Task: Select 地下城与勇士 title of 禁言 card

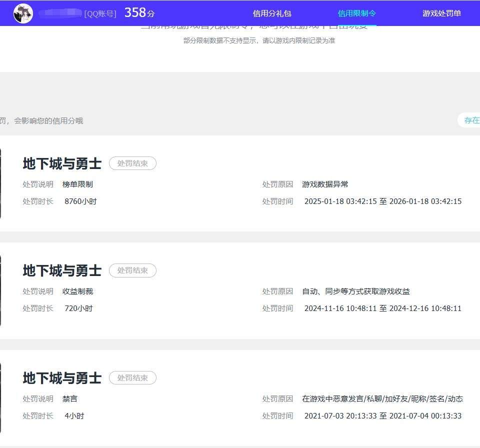Action: tap(62, 378)
